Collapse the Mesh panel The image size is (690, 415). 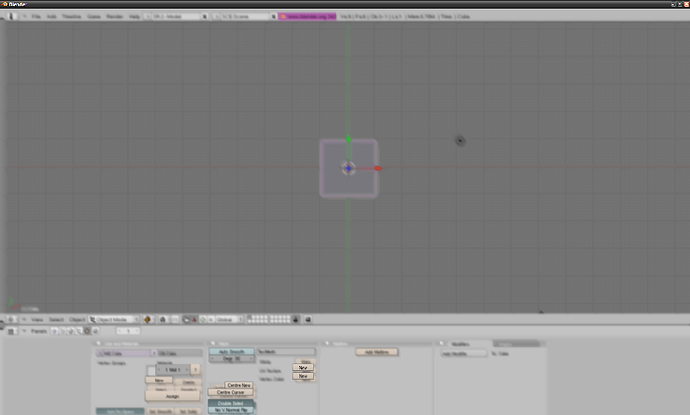click(x=213, y=344)
